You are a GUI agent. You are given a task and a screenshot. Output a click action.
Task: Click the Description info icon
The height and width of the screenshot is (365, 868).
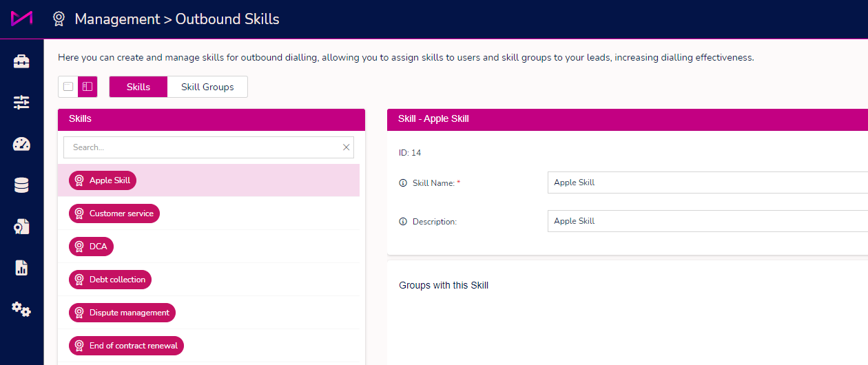click(x=403, y=222)
